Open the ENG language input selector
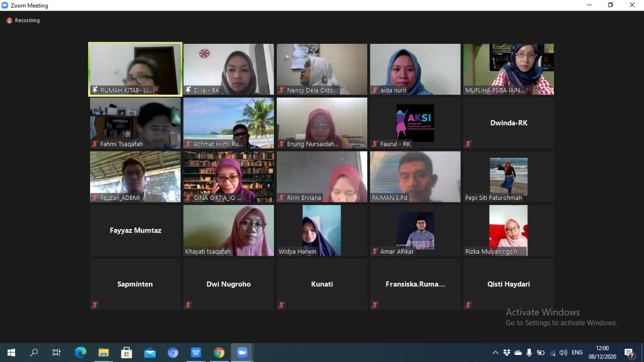The image size is (644, 362). click(577, 352)
